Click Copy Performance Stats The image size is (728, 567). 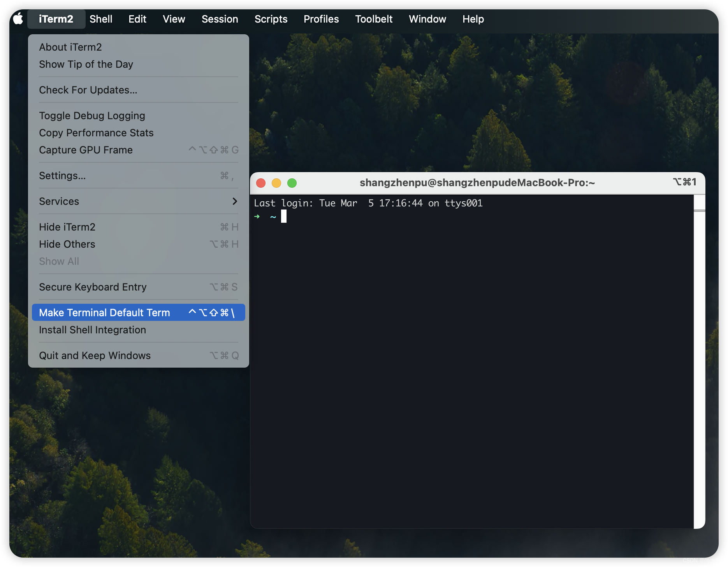tap(96, 133)
